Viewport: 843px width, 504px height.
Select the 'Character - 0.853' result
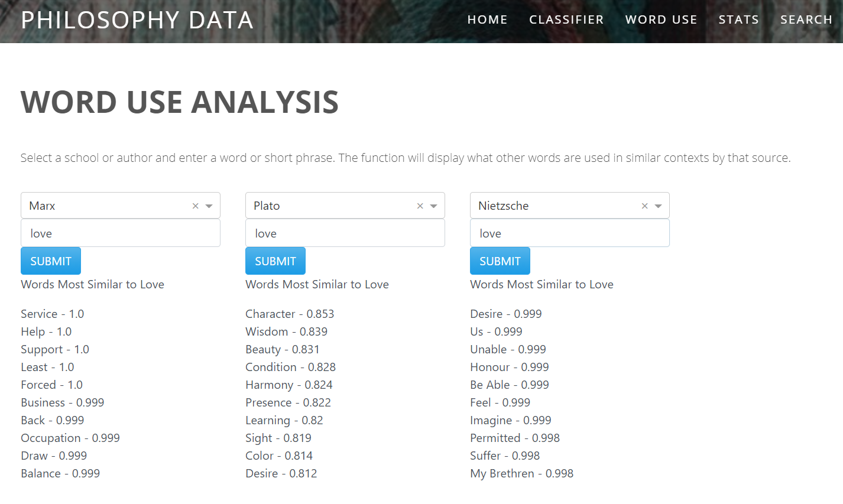click(290, 314)
